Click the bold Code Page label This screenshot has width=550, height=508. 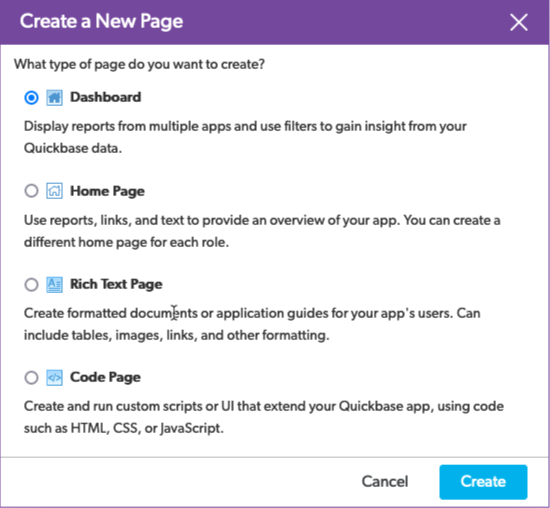[x=105, y=377]
